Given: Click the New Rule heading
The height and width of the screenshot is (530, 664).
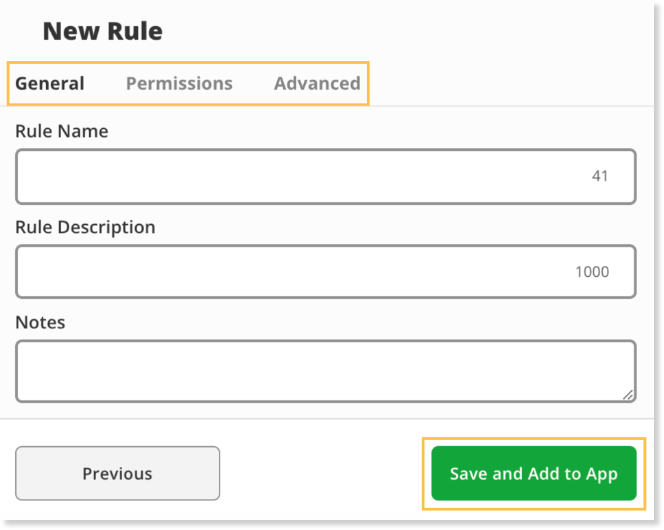Looking at the screenshot, I should click(103, 31).
